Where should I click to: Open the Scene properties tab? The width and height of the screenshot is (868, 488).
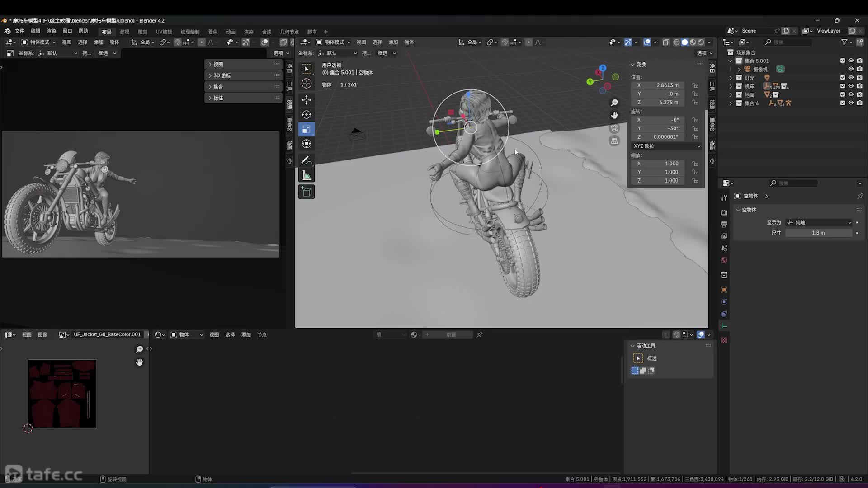(x=724, y=248)
